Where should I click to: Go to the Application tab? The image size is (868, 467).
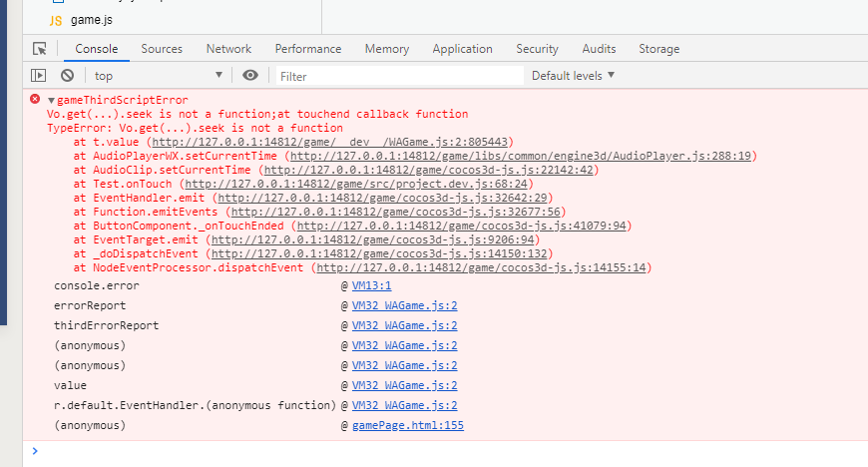point(462,49)
